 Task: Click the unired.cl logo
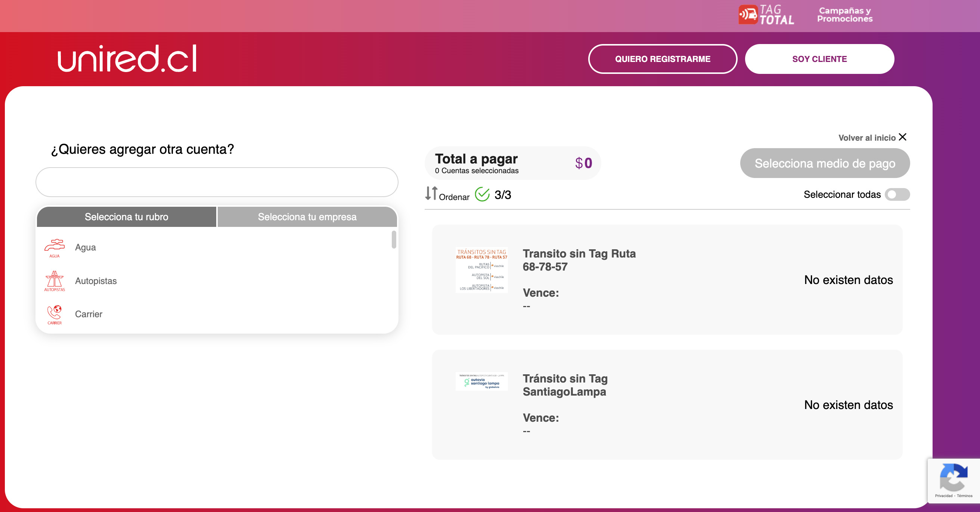(x=127, y=59)
